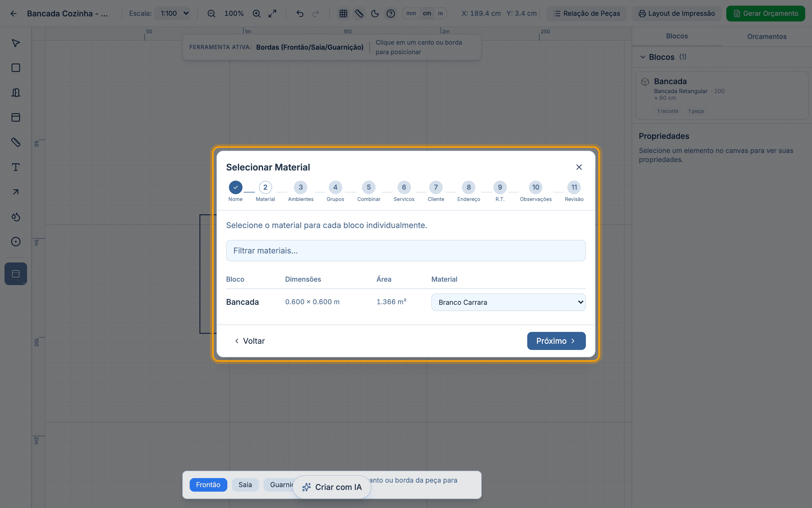Click the 1.366 m² area value
The width and height of the screenshot is (812, 508).
pyautogui.click(x=391, y=302)
